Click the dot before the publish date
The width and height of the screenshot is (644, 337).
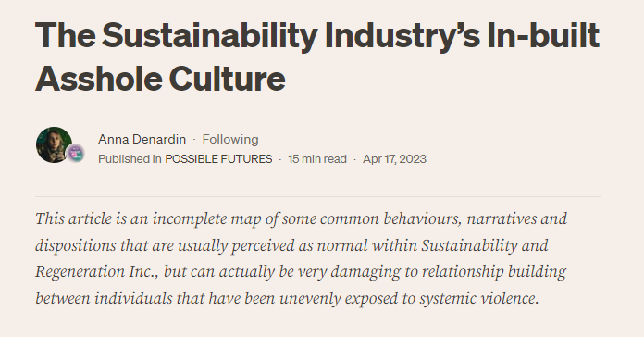[x=355, y=159]
